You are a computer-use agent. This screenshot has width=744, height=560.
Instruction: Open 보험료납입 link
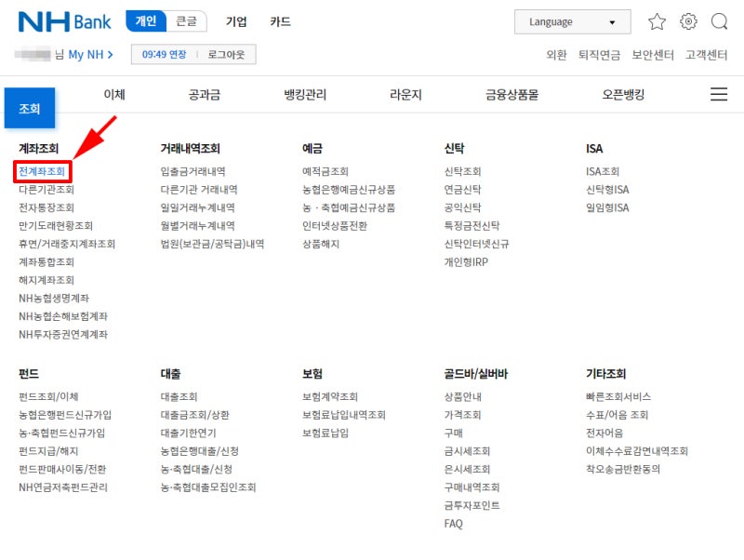(325, 433)
